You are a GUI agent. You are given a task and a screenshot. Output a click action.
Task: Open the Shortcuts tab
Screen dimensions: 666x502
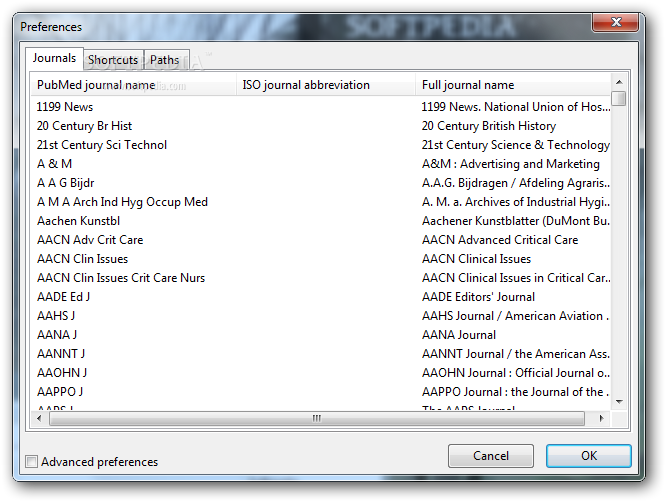point(113,60)
